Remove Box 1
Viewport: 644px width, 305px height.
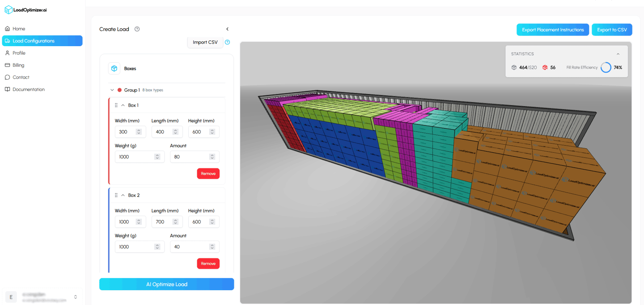coord(208,173)
